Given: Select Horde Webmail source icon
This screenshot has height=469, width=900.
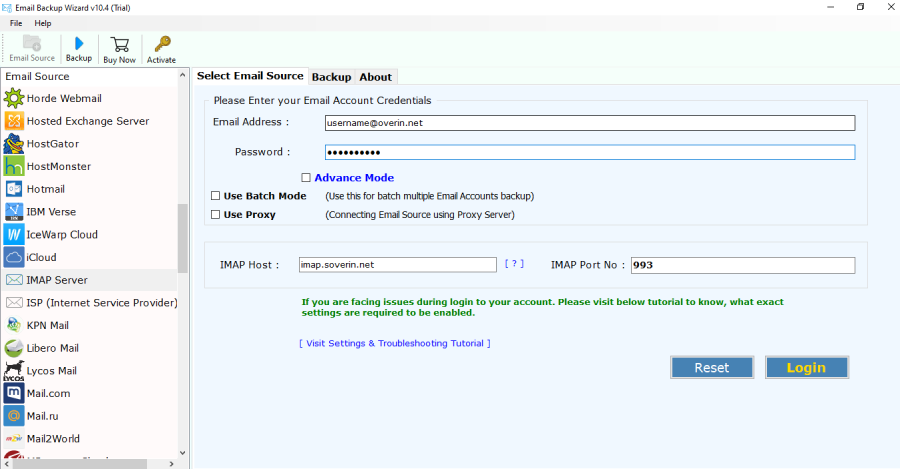Looking at the screenshot, I should click(14, 98).
